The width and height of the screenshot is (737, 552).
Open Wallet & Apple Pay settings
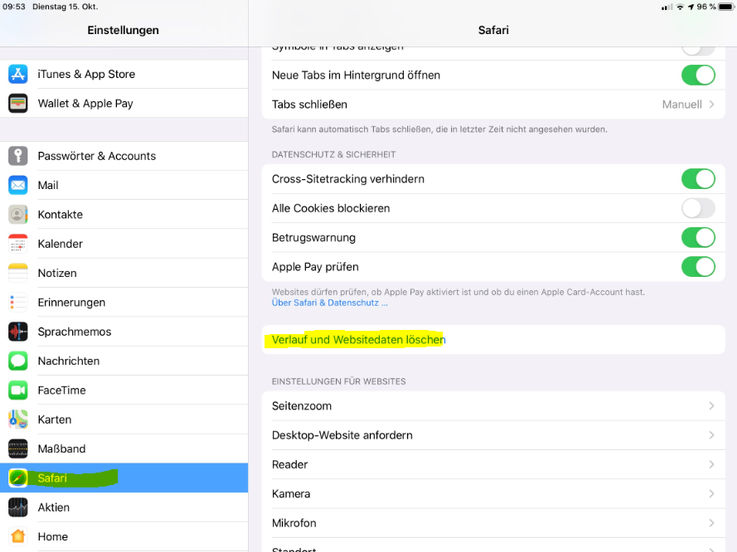click(x=124, y=103)
